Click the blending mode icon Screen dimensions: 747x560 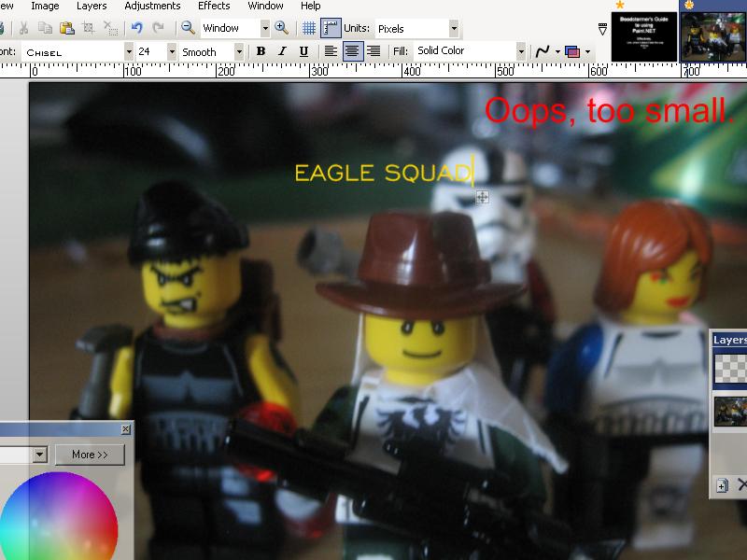tap(572, 51)
